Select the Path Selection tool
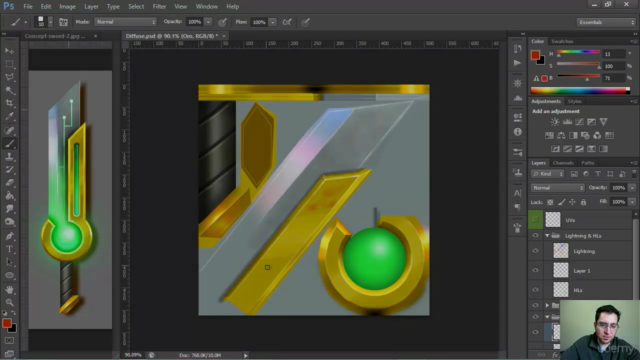 tap(9, 262)
